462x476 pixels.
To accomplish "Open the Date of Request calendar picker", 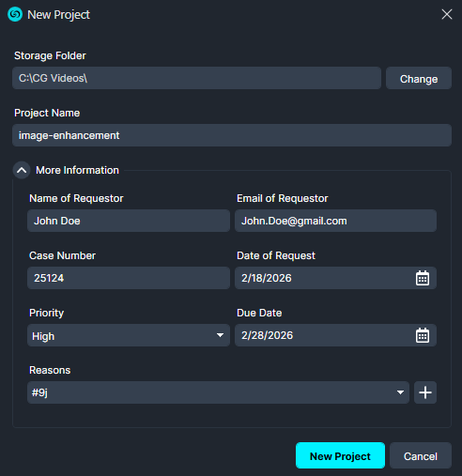I will (423, 278).
